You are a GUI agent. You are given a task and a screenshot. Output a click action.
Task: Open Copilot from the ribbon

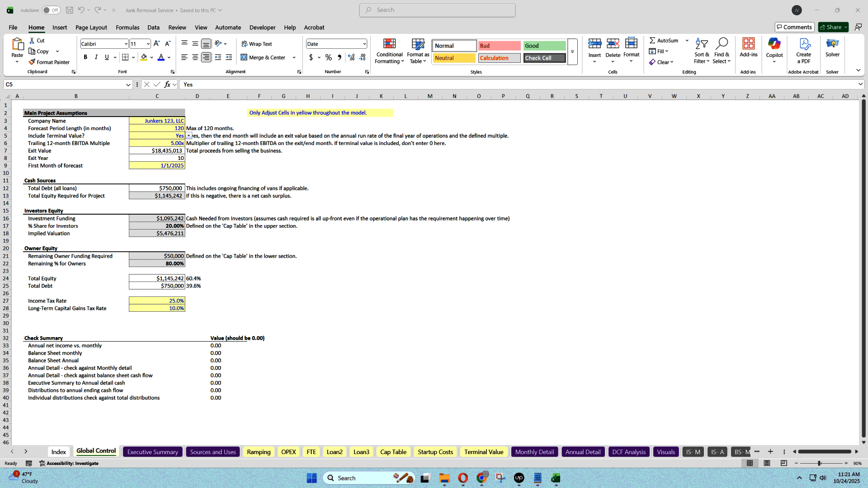(774, 49)
